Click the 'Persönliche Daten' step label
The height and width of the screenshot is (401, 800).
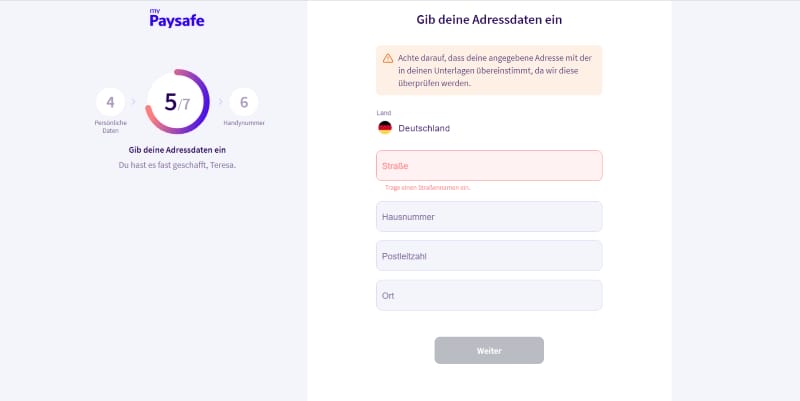(110, 126)
